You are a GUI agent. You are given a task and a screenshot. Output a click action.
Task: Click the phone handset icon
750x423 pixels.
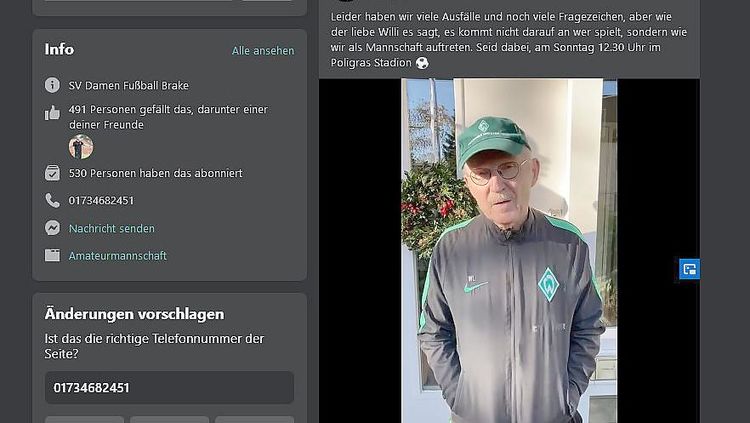pyautogui.click(x=52, y=200)
